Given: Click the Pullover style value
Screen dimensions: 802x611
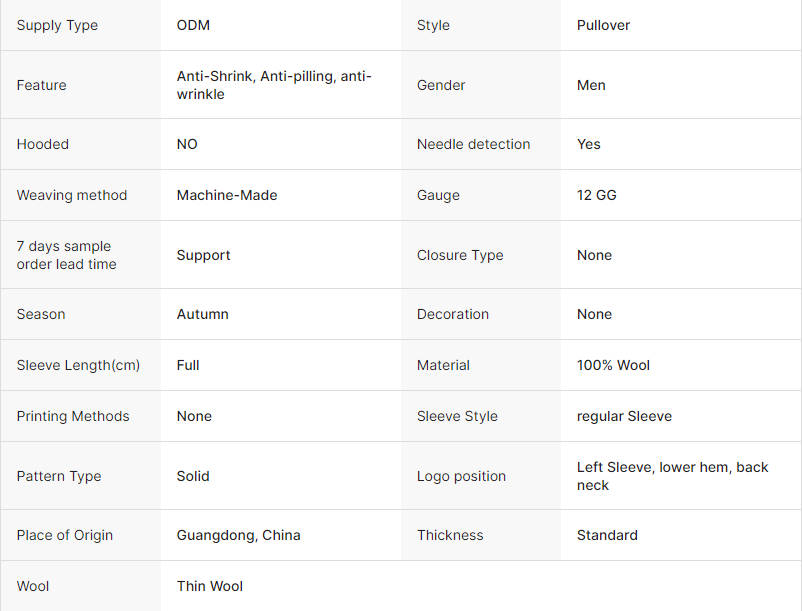Looking at the screenshot, I should pyautogui.click(x=603, y=25).
